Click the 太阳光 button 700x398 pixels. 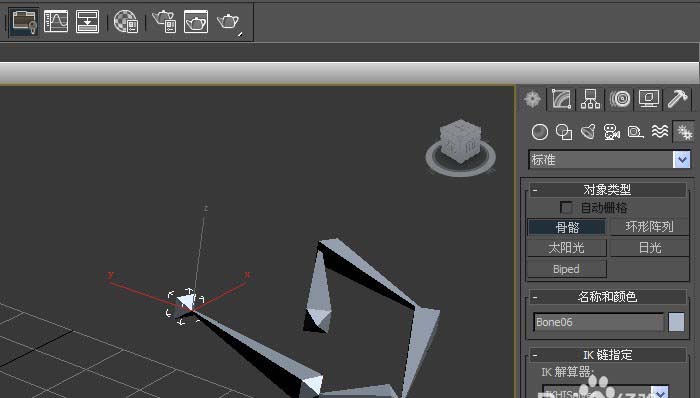pos(567,248)
